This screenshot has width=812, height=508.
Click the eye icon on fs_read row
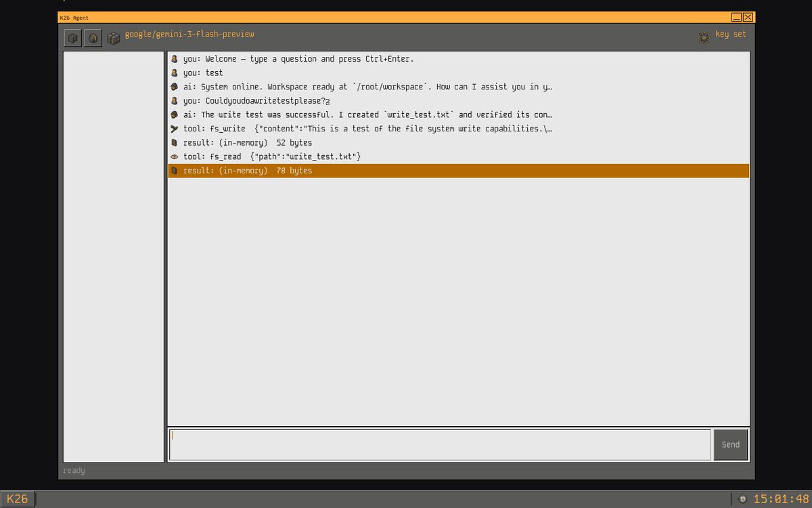pyautogui.click(x=174, y=156)
